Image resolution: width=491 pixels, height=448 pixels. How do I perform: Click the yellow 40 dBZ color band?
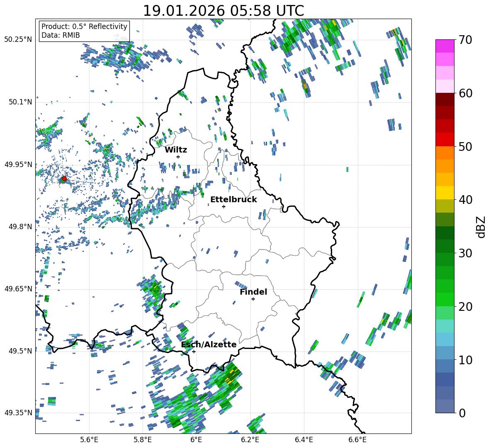click(445, 193)
